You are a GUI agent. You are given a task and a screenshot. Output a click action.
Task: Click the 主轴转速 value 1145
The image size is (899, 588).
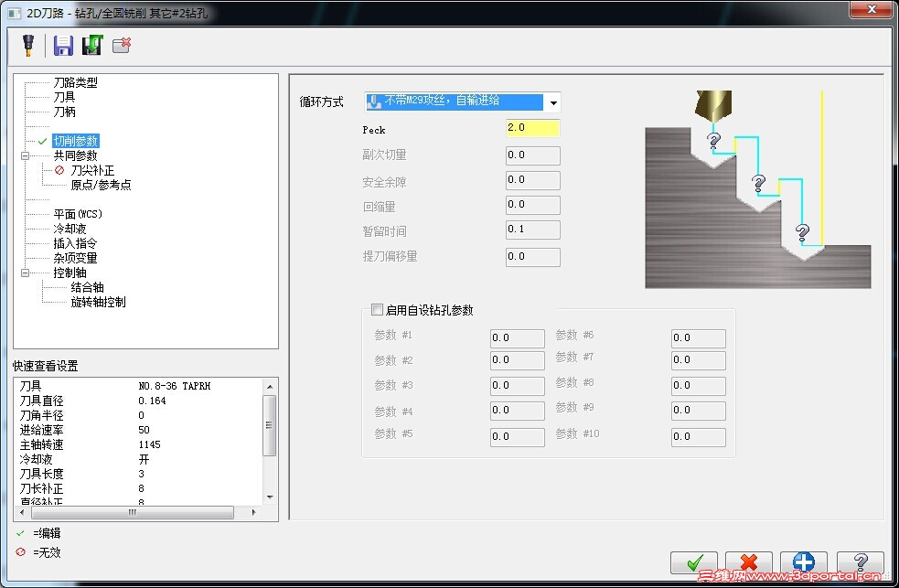pyautogui.click(x=150, y=444)
